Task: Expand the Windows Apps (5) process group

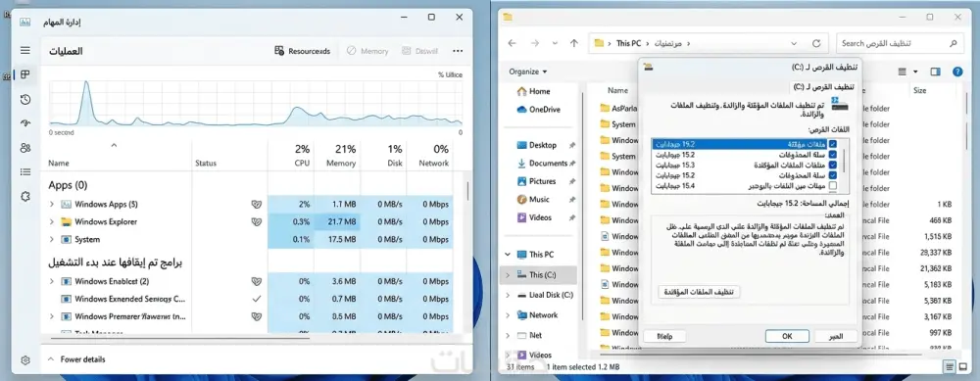Action: 52,205
